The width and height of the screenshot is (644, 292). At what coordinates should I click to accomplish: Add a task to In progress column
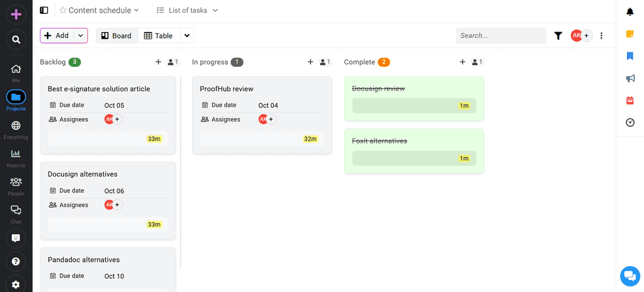[311, 62]
